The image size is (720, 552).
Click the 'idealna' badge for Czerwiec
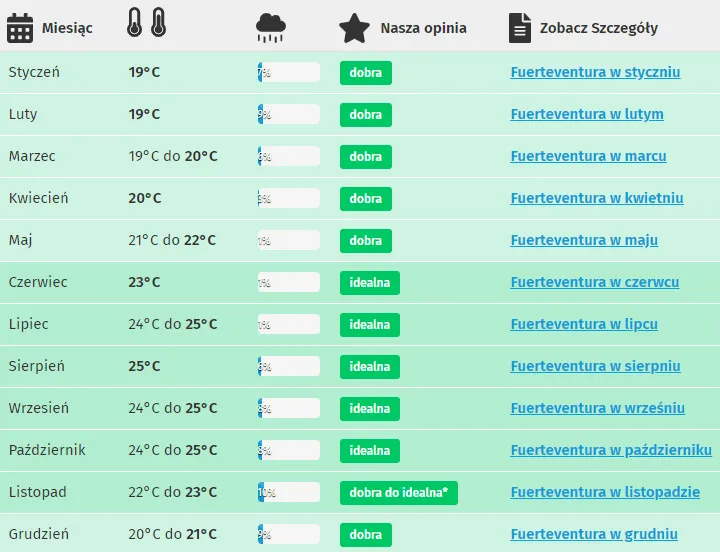pyautogui.click(x=369, y=283)
